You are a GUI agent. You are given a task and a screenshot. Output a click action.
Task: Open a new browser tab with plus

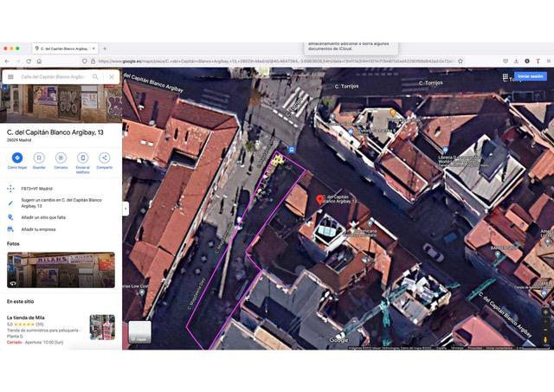(105, 48)
